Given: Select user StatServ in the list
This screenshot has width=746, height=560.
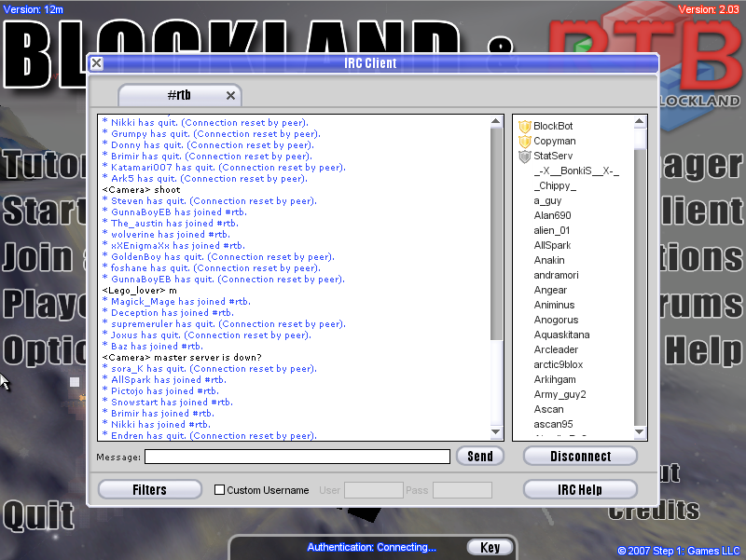Looking at the screenshot, I should tap(553, 156).
